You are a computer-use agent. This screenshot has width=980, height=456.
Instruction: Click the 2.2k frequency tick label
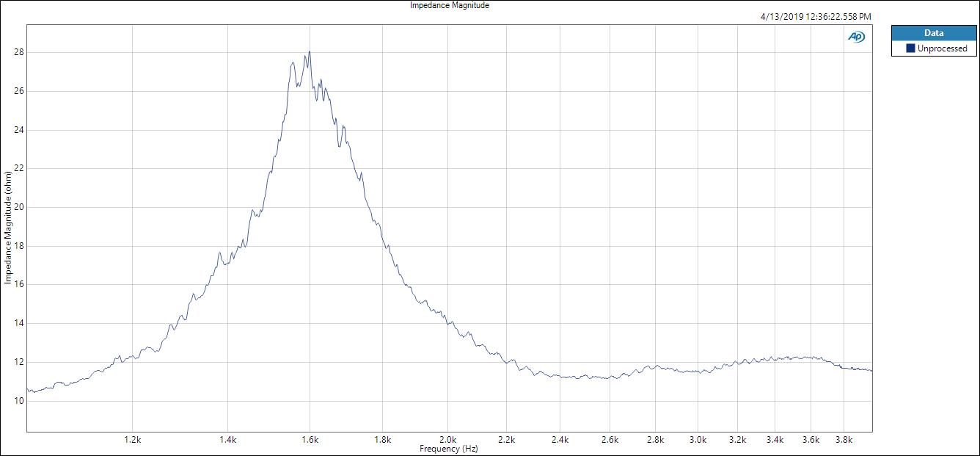coord(507,440)
